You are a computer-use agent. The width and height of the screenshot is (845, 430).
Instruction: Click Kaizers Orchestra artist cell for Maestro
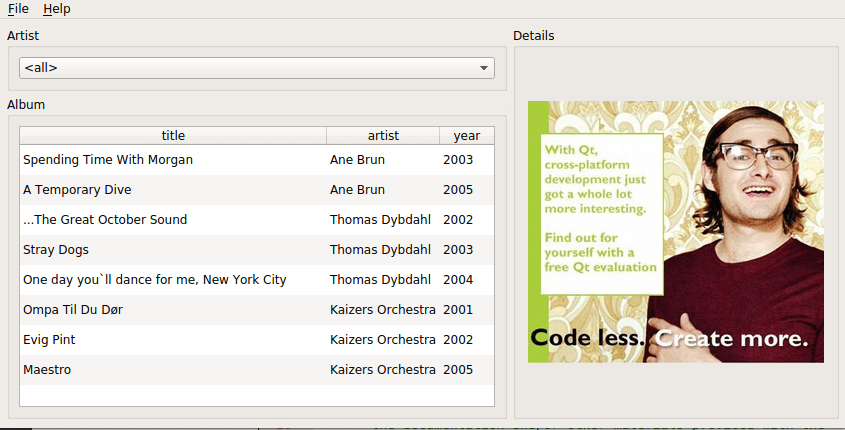pos(382,370)
